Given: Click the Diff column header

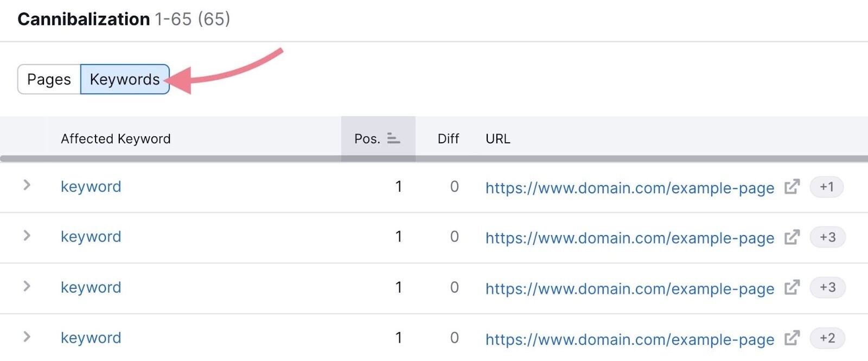Looking at the screenshot, I should click(x=448, y=139).
